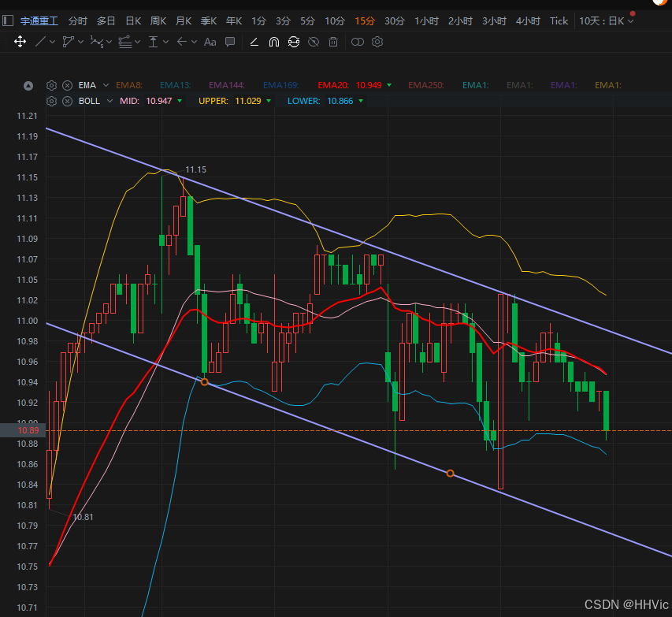Select the Tick timeframe

[559, 21]
